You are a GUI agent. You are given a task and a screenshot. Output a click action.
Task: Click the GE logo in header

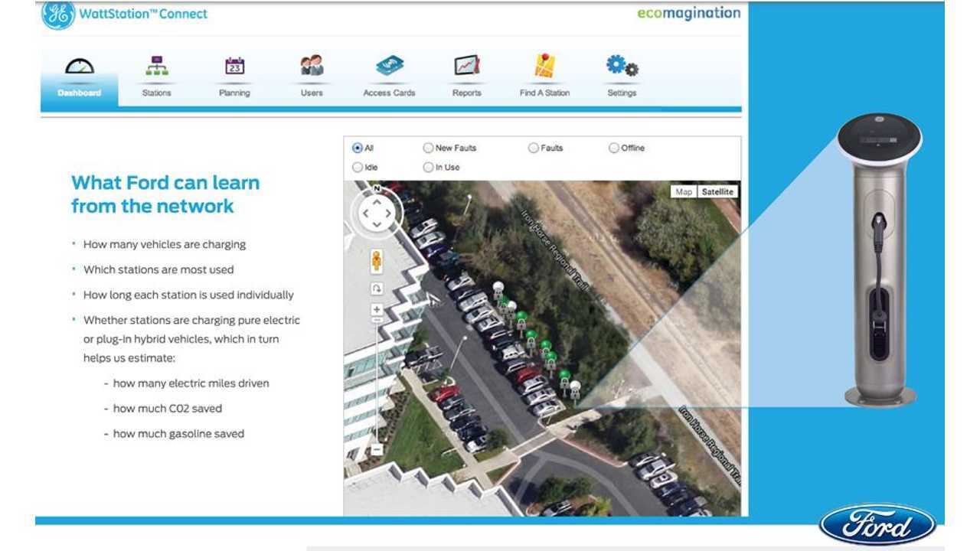58,15
